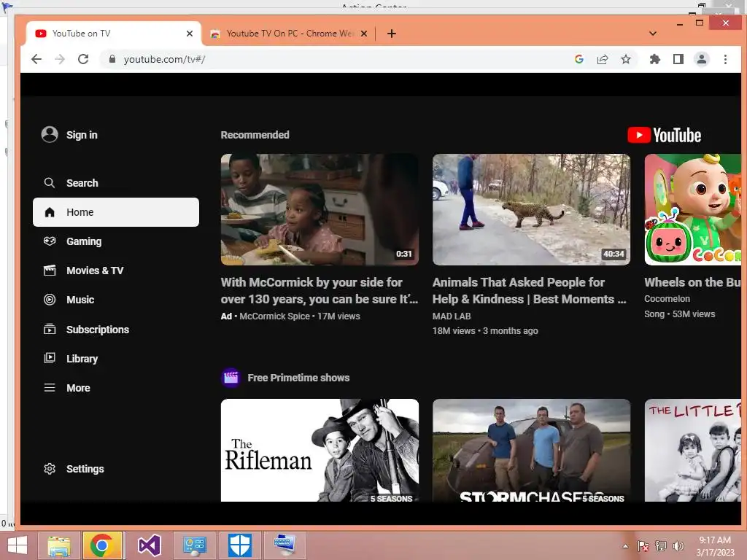The width and height of the screenshot is (747, 560).
Task: Click the MAD LAB channel name
Action: click(x=452, y=316)
